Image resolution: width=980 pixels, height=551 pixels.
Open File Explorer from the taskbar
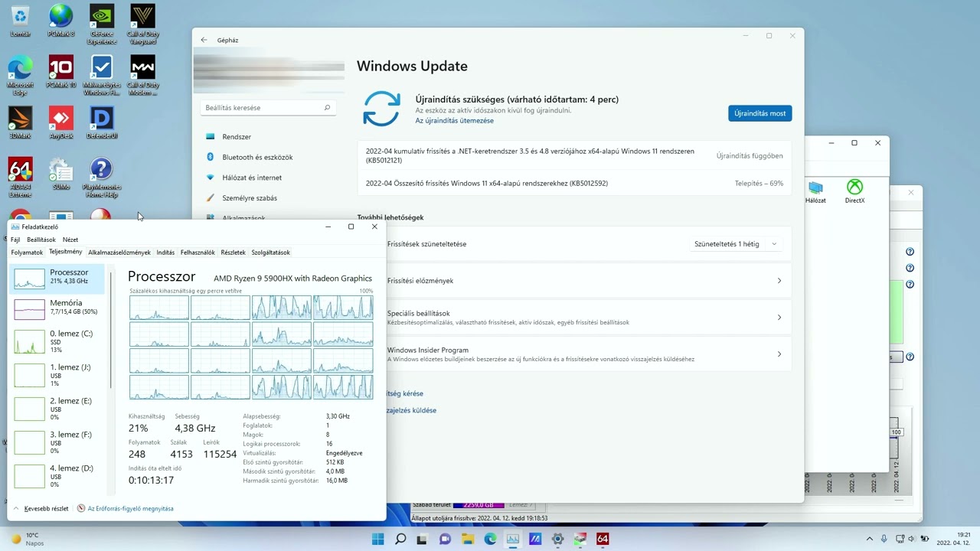468,539
